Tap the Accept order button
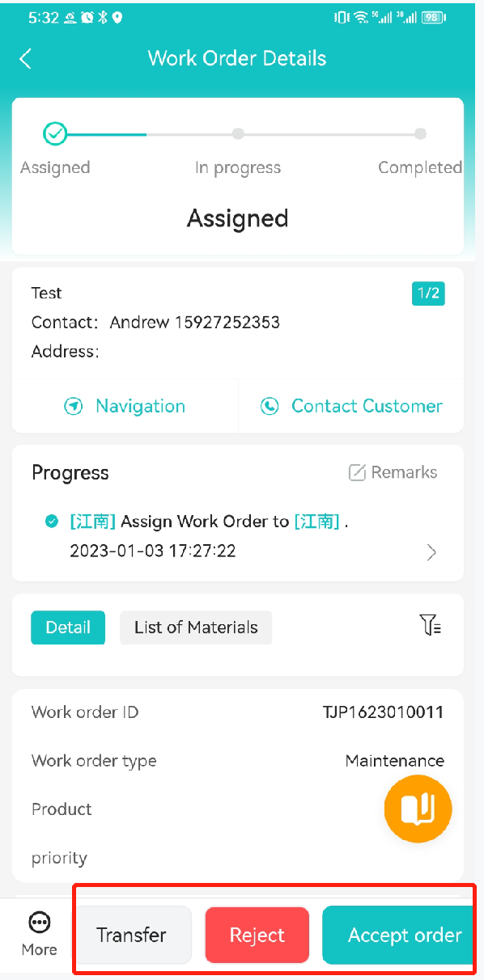The image size is (484, 980). [x=398, y=936]
